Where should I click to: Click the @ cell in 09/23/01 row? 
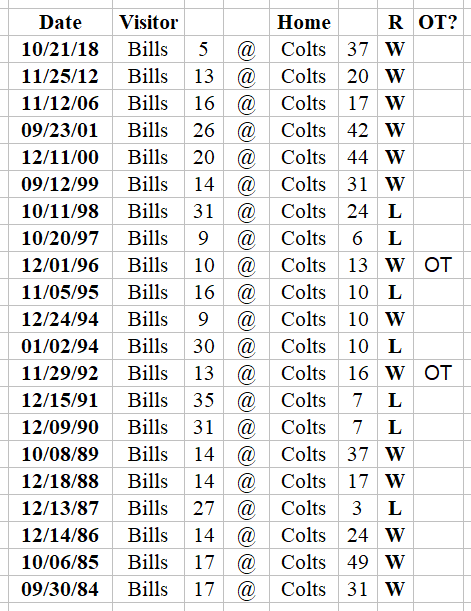[246, 130]
